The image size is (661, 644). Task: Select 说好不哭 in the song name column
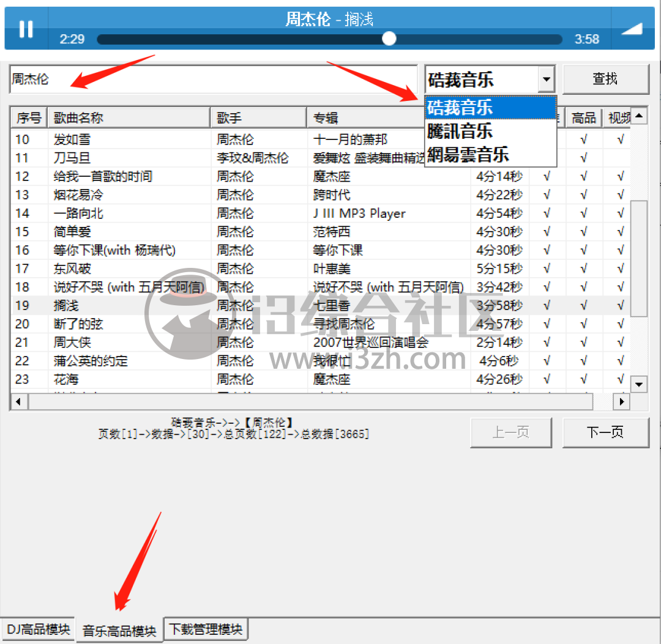click(129, 287)
